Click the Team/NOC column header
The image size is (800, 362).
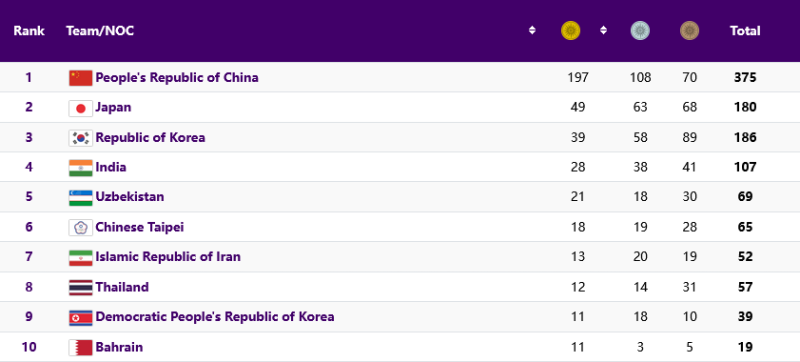point(100,31)
